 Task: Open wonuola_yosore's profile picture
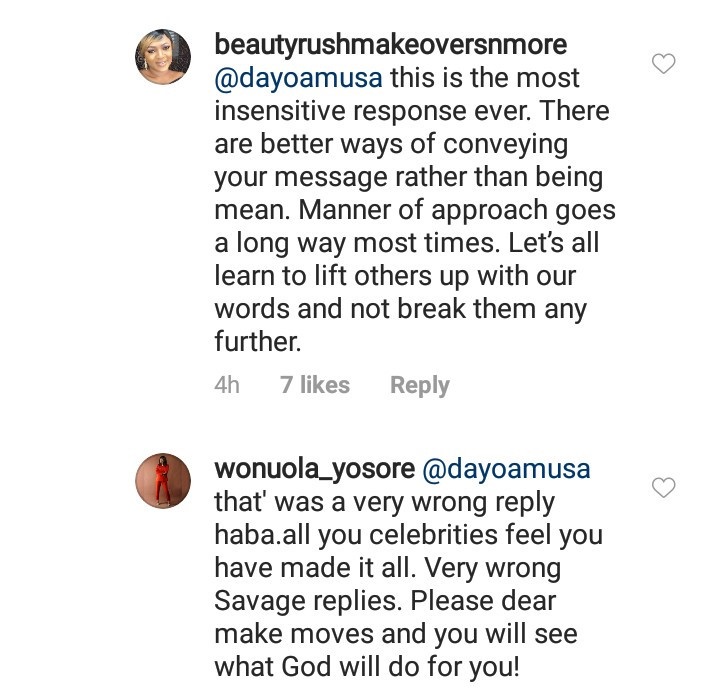tap(163, 481)
